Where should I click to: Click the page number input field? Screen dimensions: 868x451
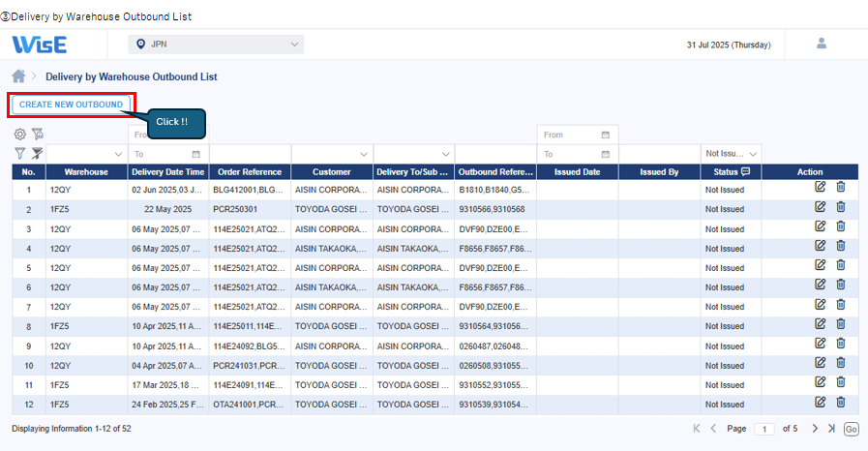(764, 429)
